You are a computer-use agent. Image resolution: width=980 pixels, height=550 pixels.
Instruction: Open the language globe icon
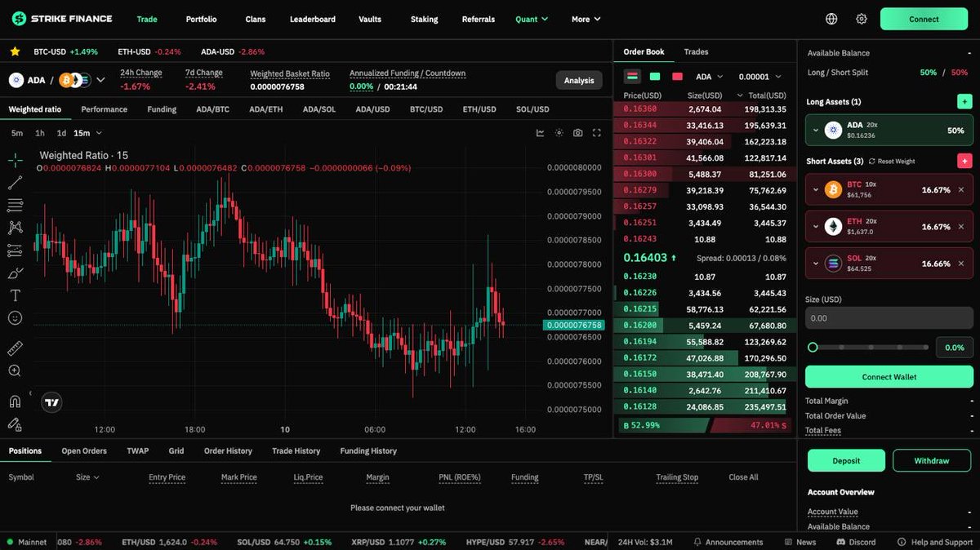[x=831, y=19]
